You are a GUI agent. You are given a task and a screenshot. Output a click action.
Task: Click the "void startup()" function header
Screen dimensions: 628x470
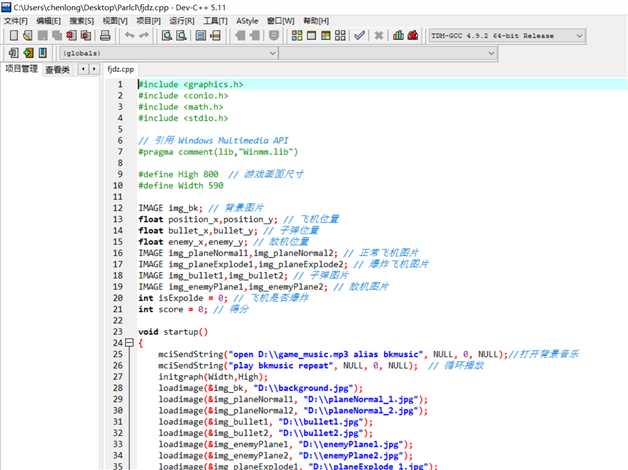(x=173, y=331)
